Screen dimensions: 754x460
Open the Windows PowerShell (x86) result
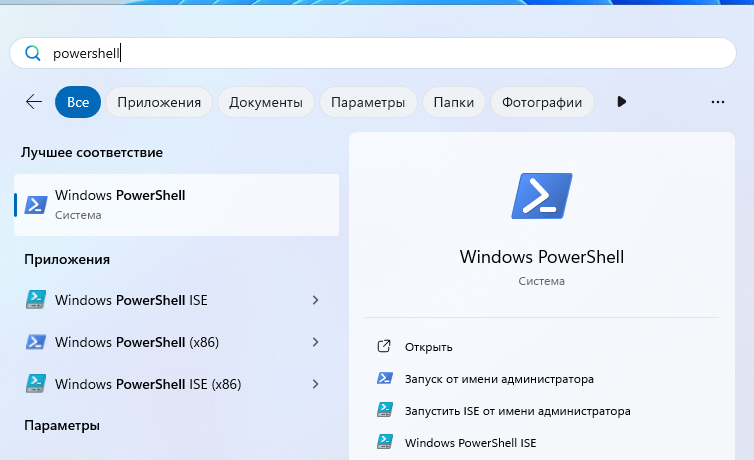point(176,342)
